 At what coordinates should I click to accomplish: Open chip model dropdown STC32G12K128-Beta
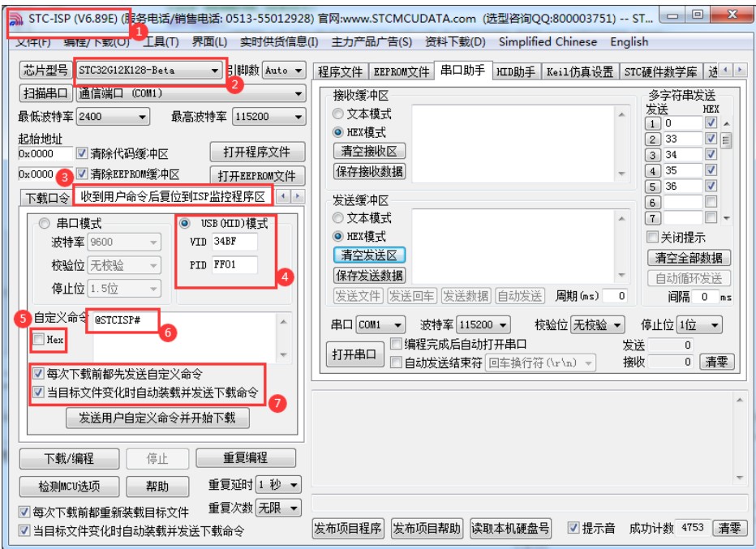coord(148,71)
